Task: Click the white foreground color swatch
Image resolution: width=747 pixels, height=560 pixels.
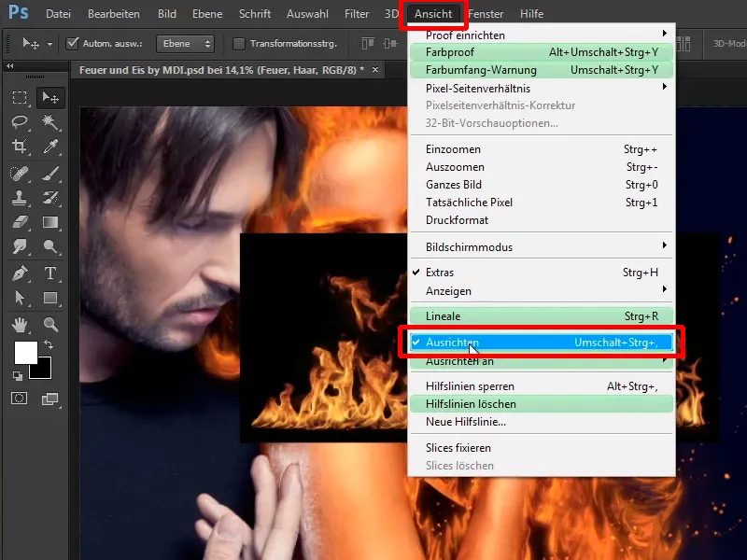Action: (25, 353)
